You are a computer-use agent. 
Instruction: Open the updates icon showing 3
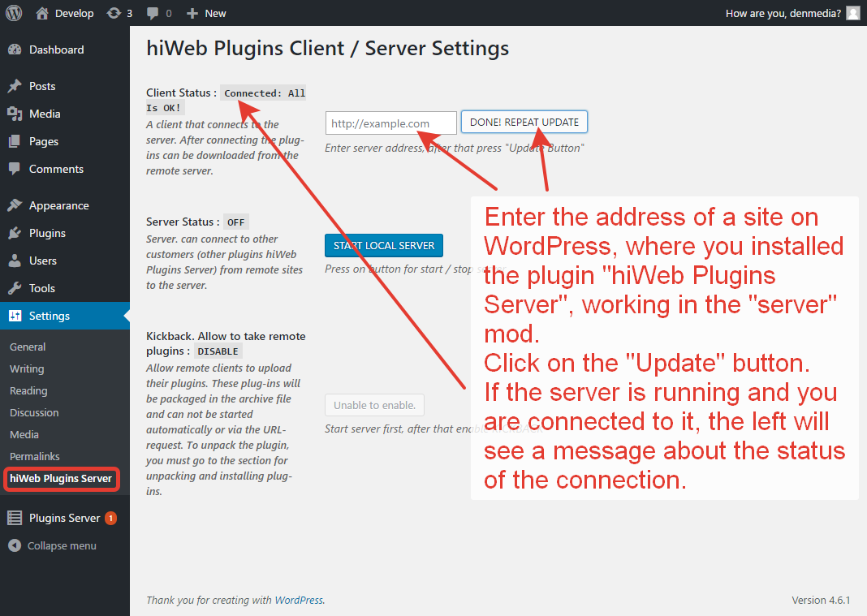(114, 13)
